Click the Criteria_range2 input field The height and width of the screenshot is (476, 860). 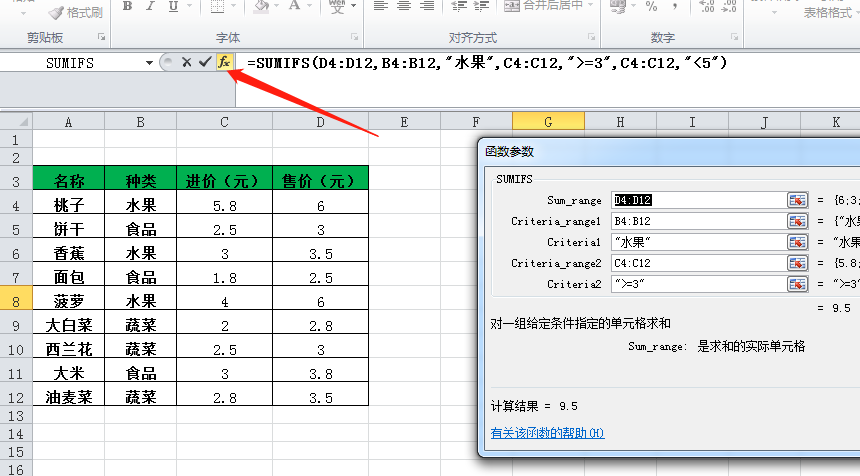(699, 263)
